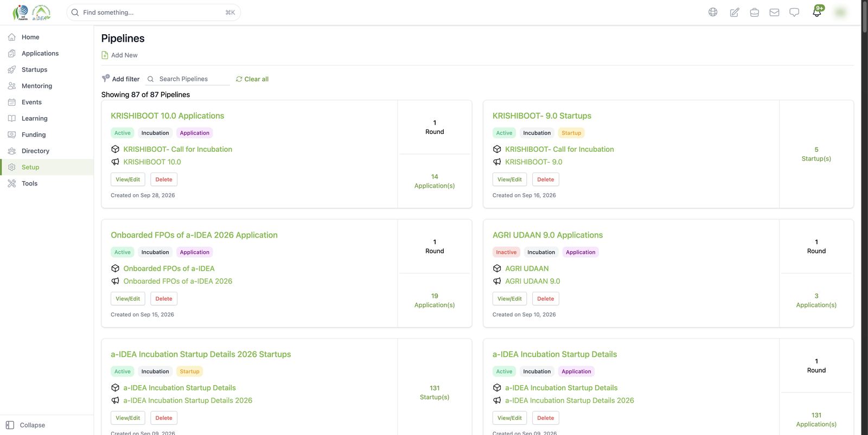This screenshot has width=868, height=435.
Task: Click View/Edit for KRISHIBOOT 10.0 Applications
Action: pos(128,180)
